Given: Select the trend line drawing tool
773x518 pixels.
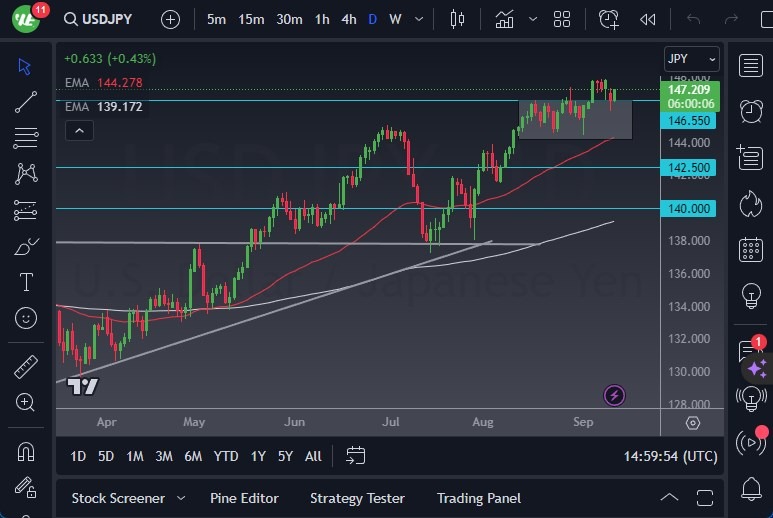Looking at the screenshot, I should pos(26,101).
